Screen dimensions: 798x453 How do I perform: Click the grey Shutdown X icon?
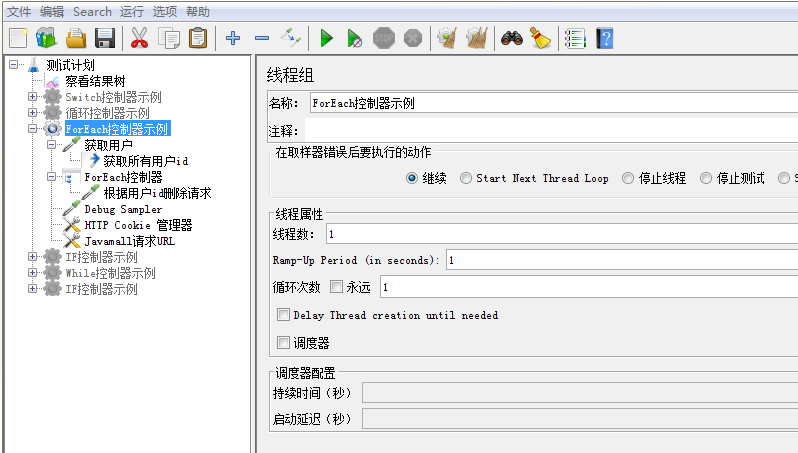point(413,38)
